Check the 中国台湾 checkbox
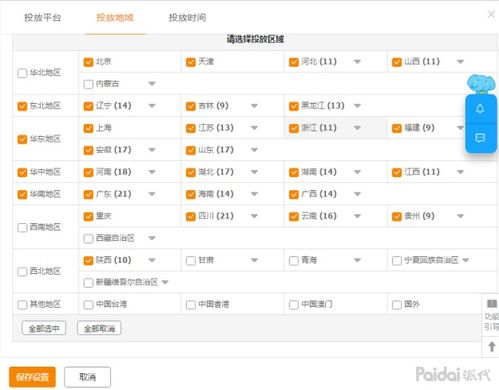The height and width of the screenshot is (390, 499). pos(88,305)
